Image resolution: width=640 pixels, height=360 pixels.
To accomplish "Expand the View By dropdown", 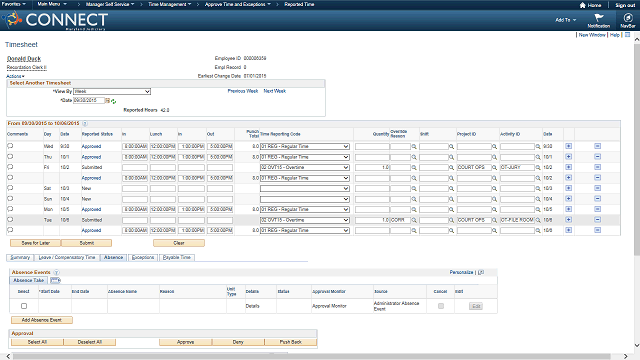I will pyautogui.click(x=112, y=91).
